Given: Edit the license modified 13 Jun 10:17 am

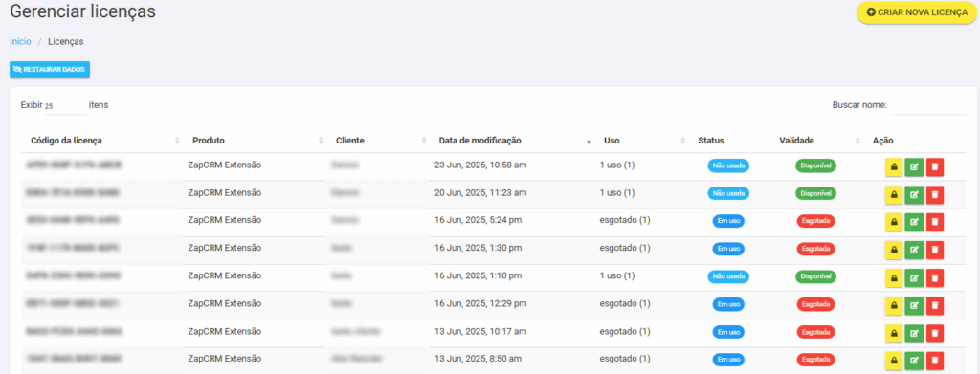Looking at the screenshot, I should click(x=914, y=332).
